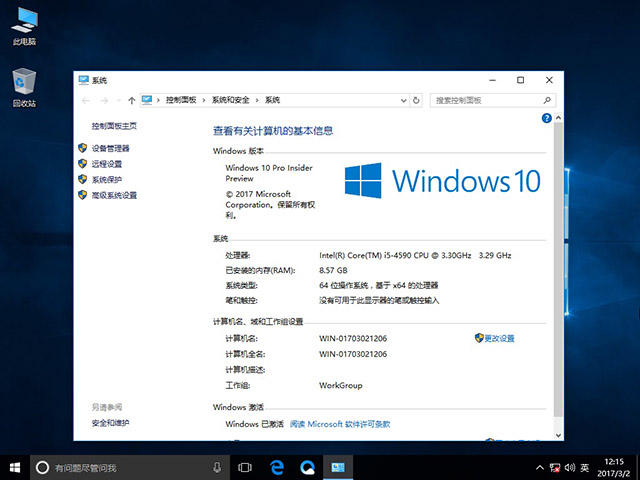640x480 pixels.
Task: Click 更改设置 to change computer name
Action: pyautogui.click(x=499, y=338)
